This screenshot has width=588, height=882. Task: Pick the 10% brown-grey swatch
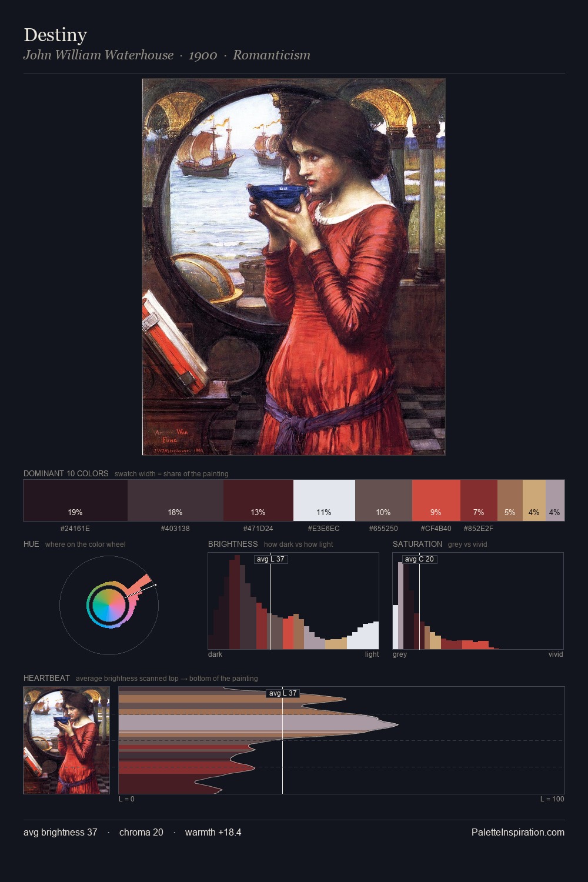(383, 500)
